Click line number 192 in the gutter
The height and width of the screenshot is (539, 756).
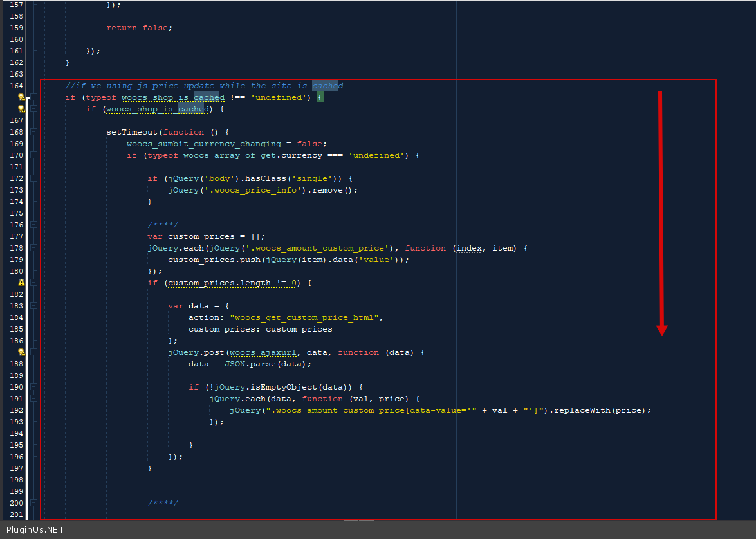(x=17, y=410)
